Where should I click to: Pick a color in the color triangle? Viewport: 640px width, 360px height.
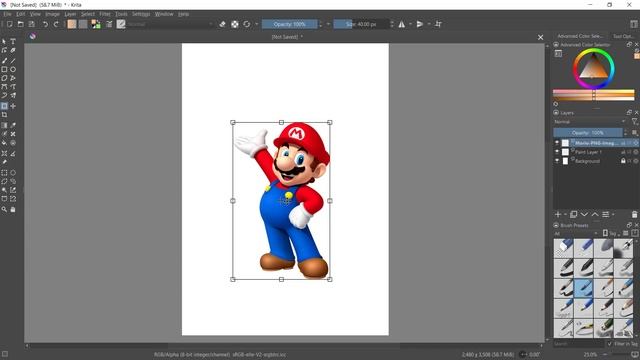[x=593, y=68]
